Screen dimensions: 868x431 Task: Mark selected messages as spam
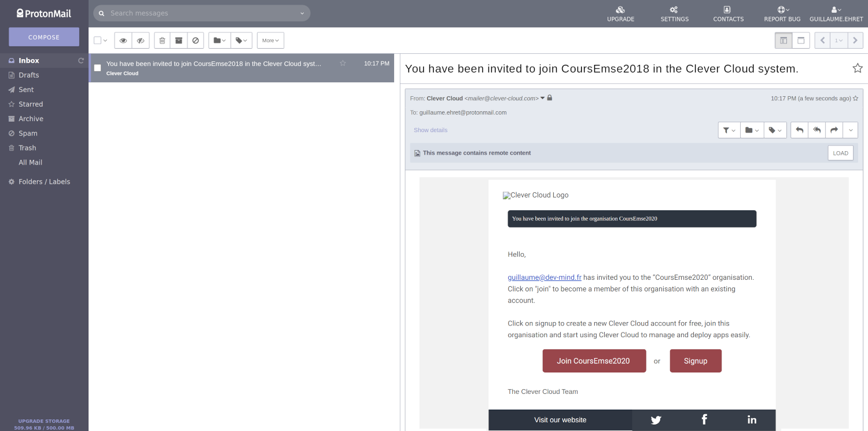[196, 41]
